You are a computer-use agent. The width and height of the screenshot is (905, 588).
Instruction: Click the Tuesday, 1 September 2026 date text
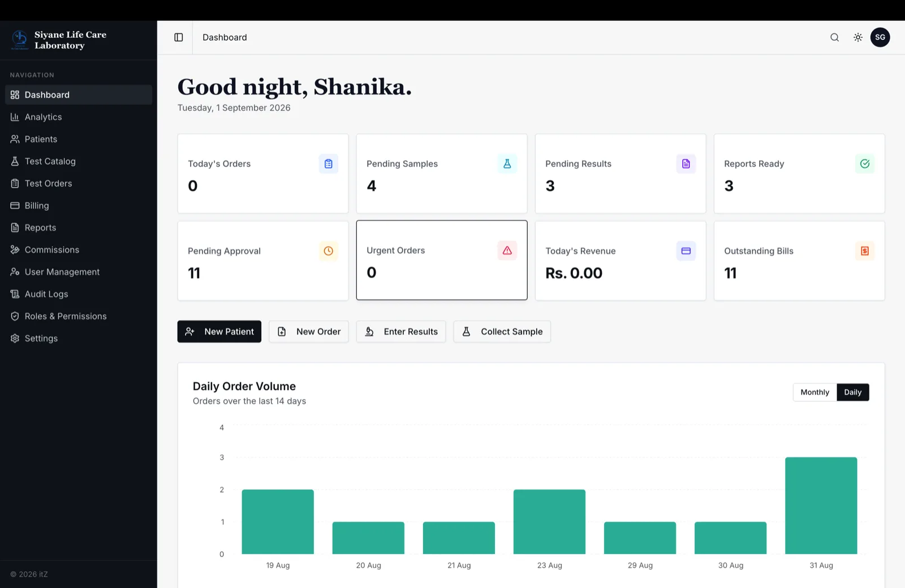(x=234, y=108)
